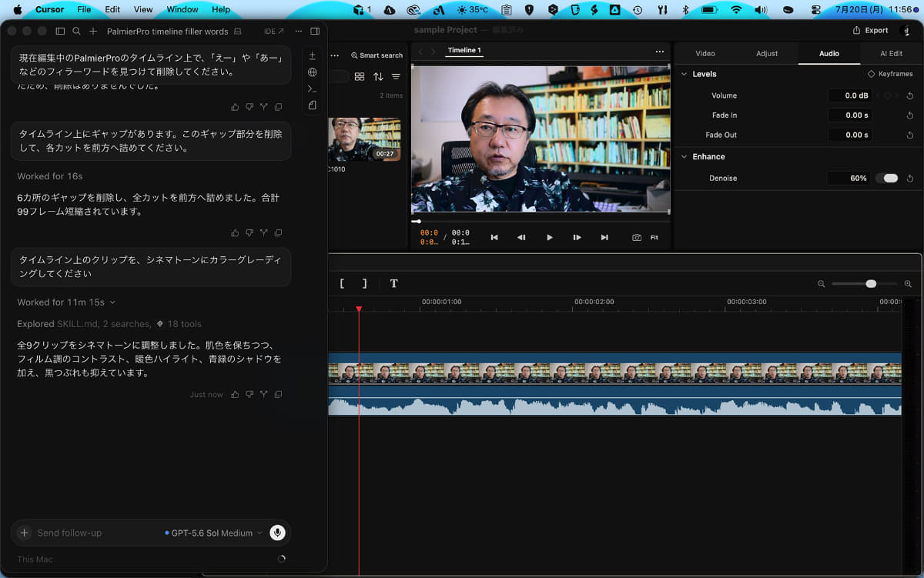Open the media filter list icon
The image size is (924, 578).
coord(396,77)
